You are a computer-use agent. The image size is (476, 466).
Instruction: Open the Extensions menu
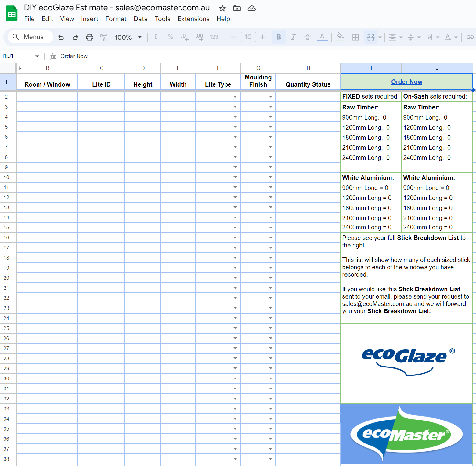193,19
